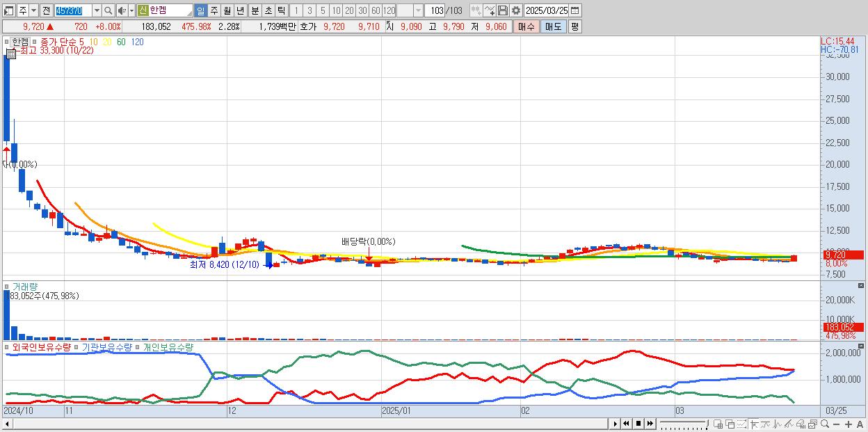Select the 주 weekly chart period
Screen dimensions: 868x432
click(214, 10)
